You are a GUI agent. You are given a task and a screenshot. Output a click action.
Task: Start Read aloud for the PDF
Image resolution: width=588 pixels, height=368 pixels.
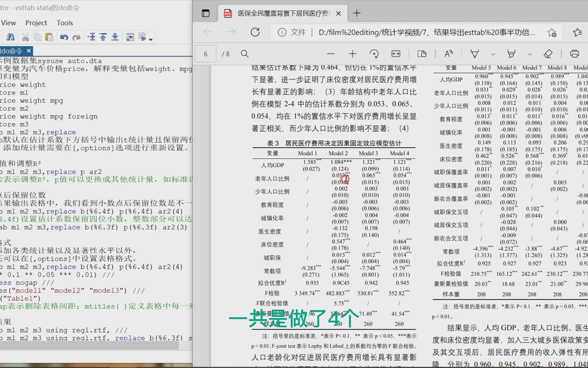(x=448, y=54)
